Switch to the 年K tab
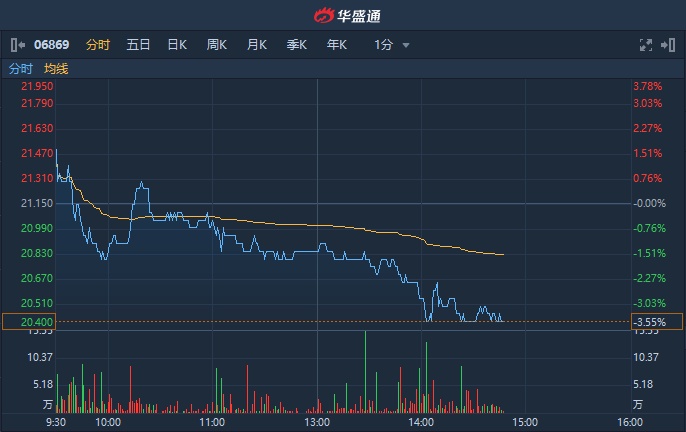The width and height of the screenshot is (686, 432). tap(336, 45)
